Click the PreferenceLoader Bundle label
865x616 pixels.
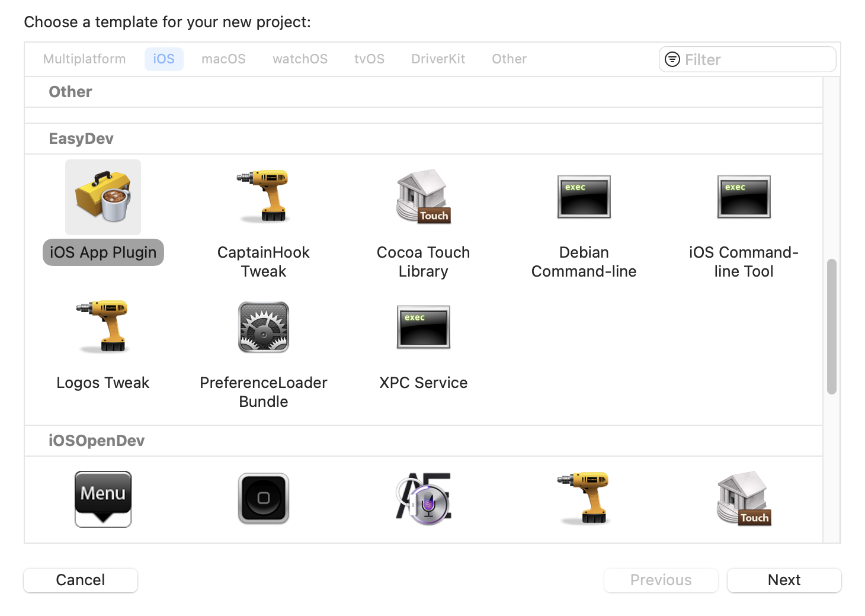click(264, 392)
